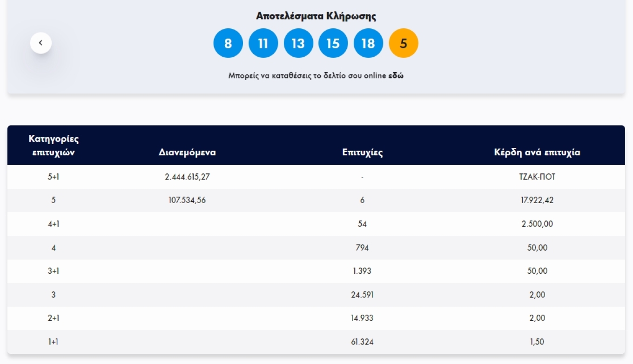Screen dimensions: 633x364
Task: Select the 'Διανεμόμενα' column header
Action: 187,152
